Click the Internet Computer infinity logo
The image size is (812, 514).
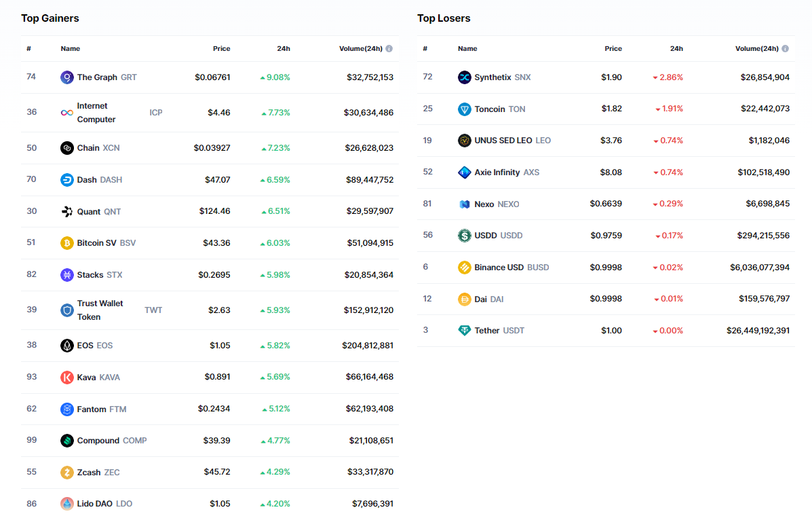coord(67,113)
